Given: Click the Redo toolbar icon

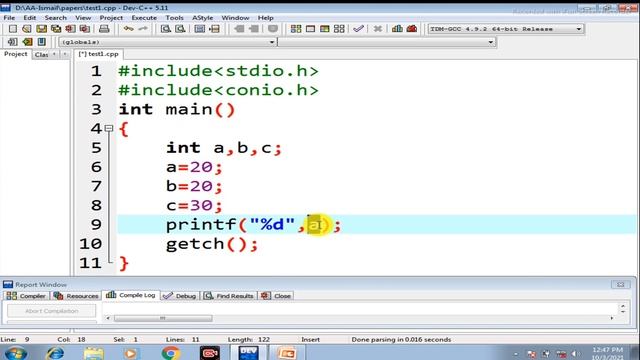Looking at the screenshot, I should [x=143, y=29].
